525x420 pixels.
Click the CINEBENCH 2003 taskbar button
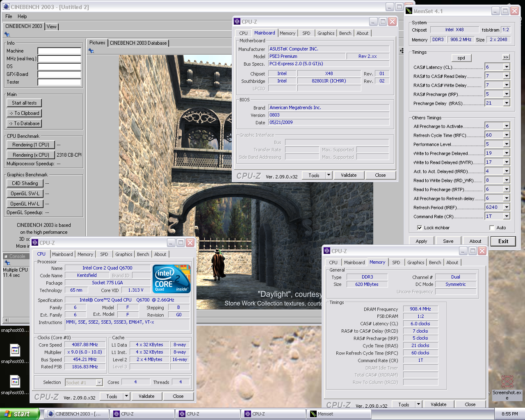(77, 414)
